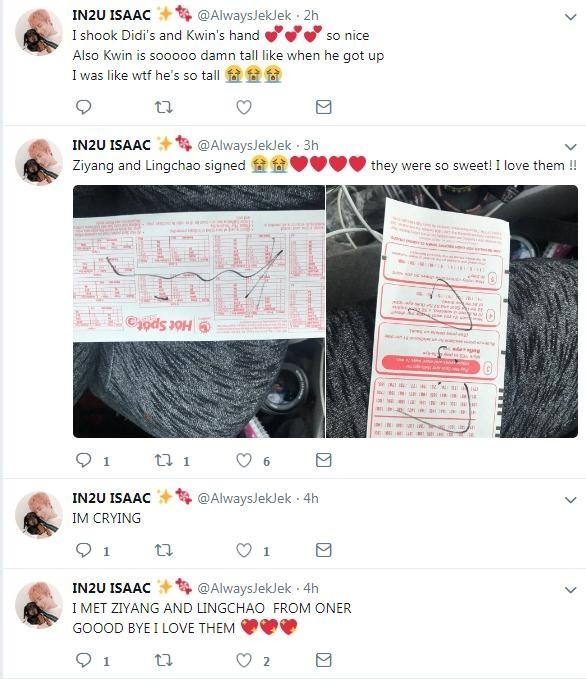Image resolution: width=586 pixels, height=679 pixels.
Task: Retweet the 'I MET ZIYANG' tweet
Action: point(164,660)
